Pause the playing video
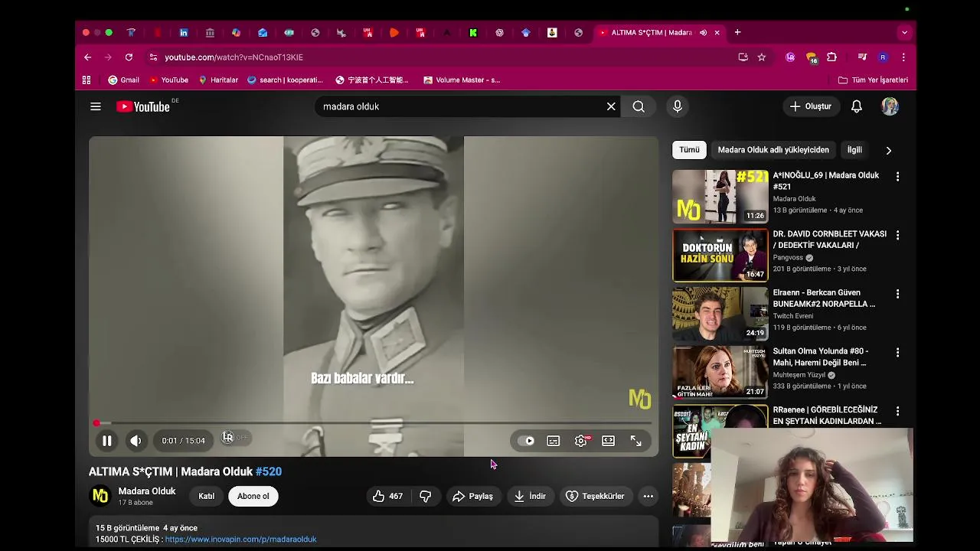The image size is (980, 551). (x=107, y=441)
